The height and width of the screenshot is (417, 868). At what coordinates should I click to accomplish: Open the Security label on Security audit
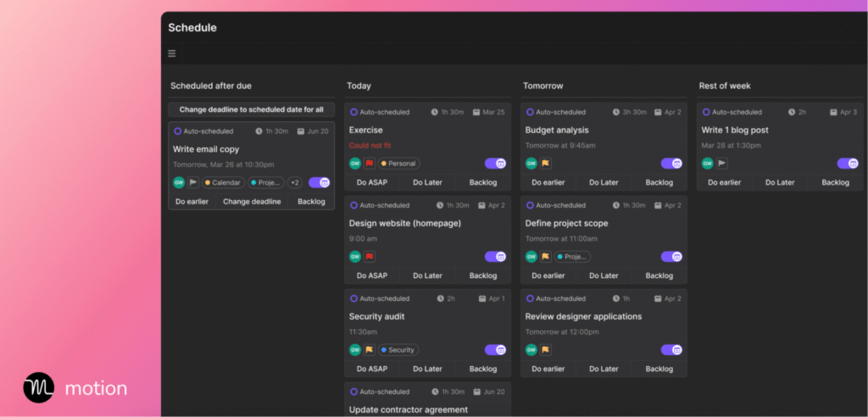[398, 350]
